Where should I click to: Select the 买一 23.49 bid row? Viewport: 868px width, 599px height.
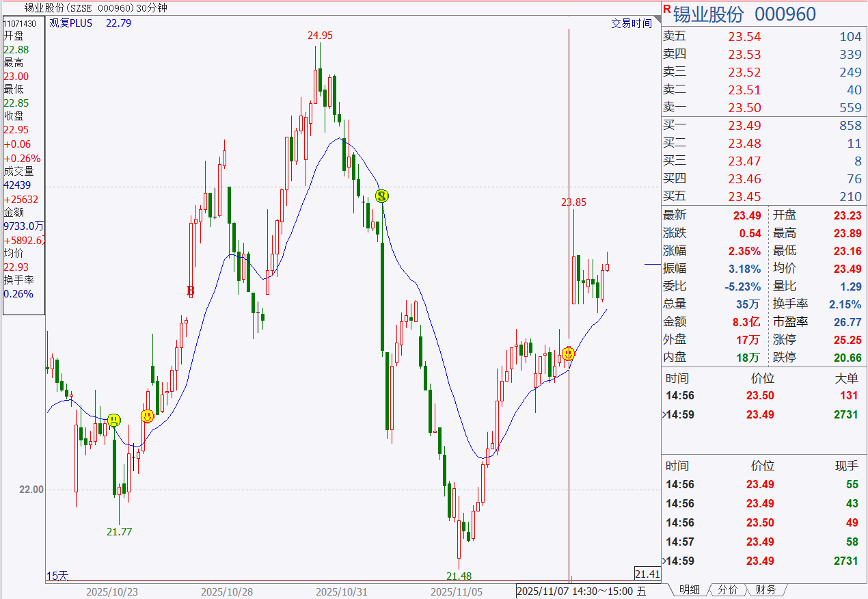tap(764, 126)
